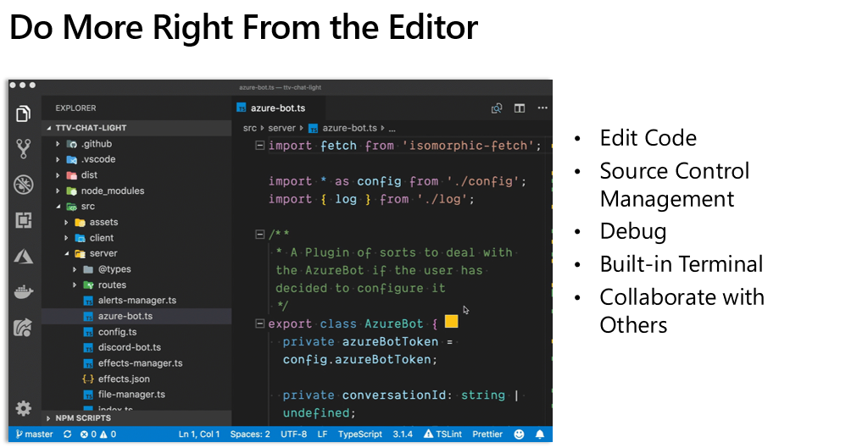Click the 'isomorphic-fetch' import string
Screen dimensions: 868x448
point(468,146)
